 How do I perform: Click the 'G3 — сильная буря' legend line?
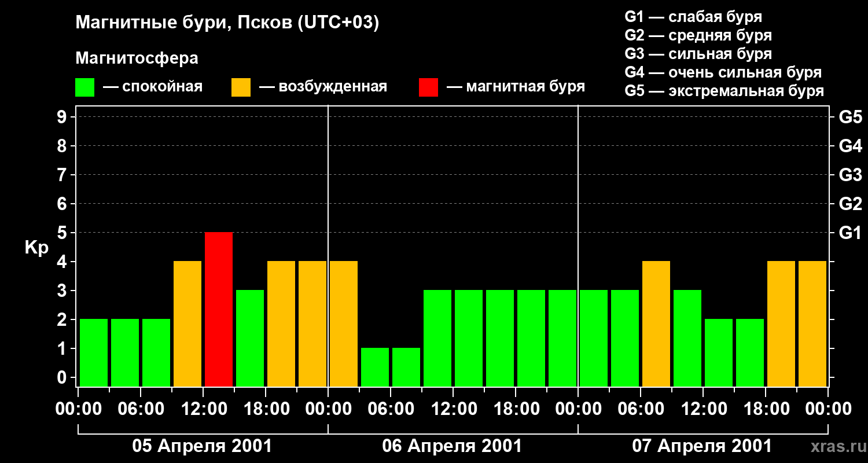click(698, 54)
